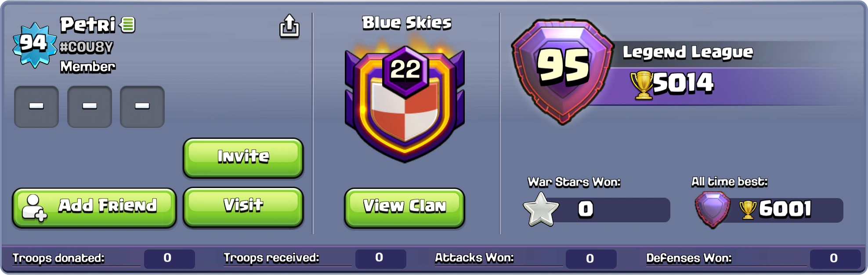Select the Legend League 95 badge
Image resolution: width=868 pixels, height=275 pixels.
point(562,70)
